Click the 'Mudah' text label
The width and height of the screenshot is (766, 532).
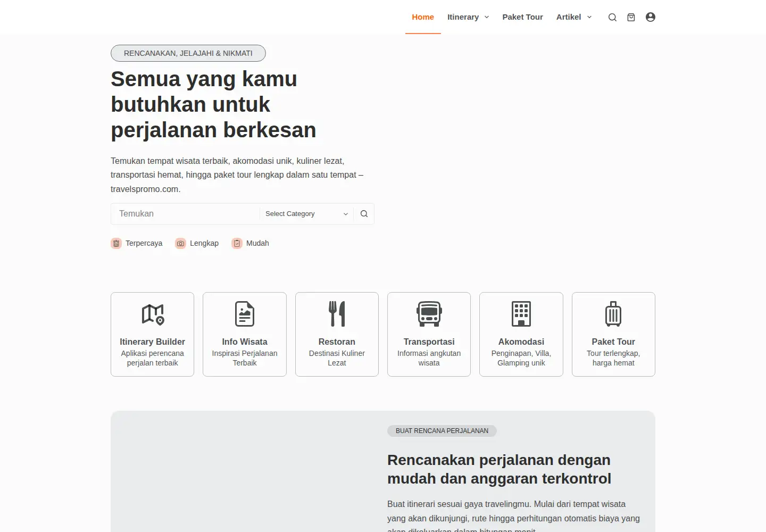click(257, 243)
